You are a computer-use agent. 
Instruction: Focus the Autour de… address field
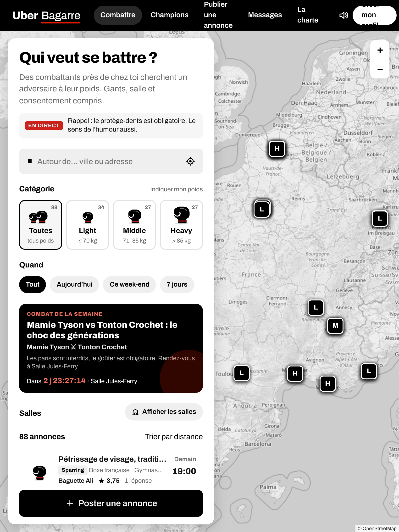[111, 161]
